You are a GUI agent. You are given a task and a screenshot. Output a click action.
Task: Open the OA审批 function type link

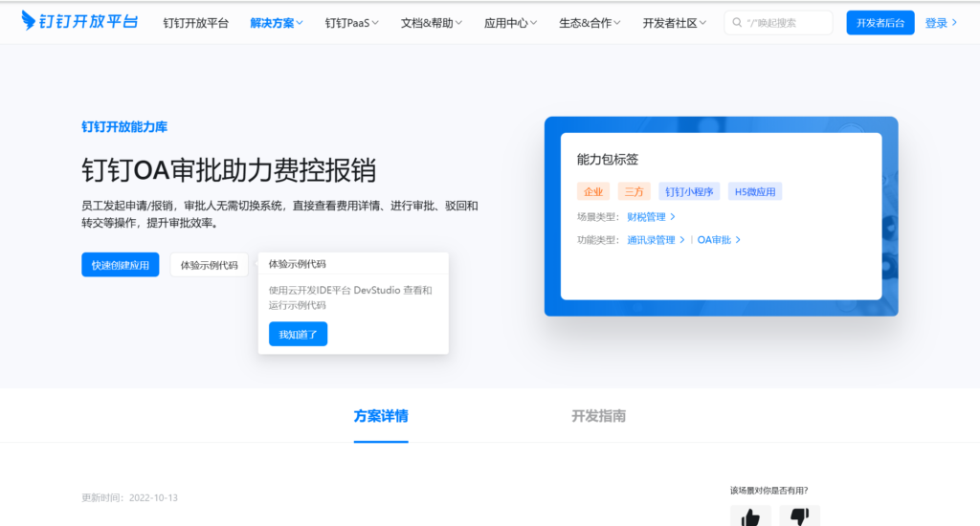tap(719, 240)
